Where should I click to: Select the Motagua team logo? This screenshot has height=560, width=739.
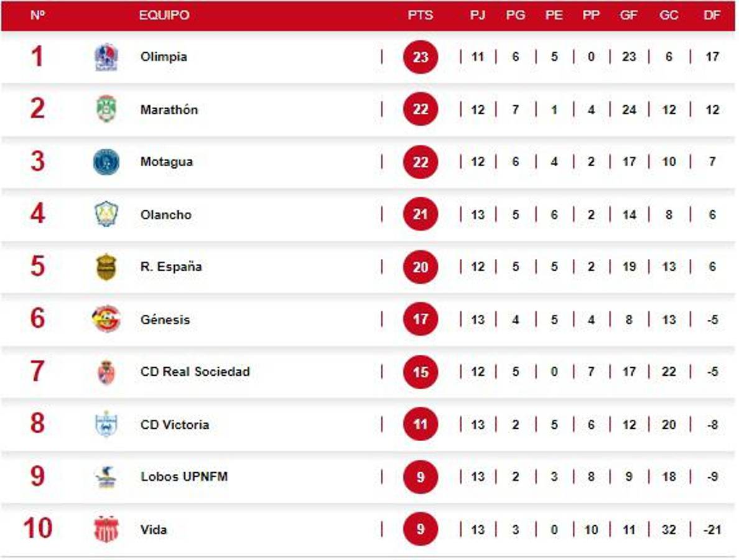[106, 162]
